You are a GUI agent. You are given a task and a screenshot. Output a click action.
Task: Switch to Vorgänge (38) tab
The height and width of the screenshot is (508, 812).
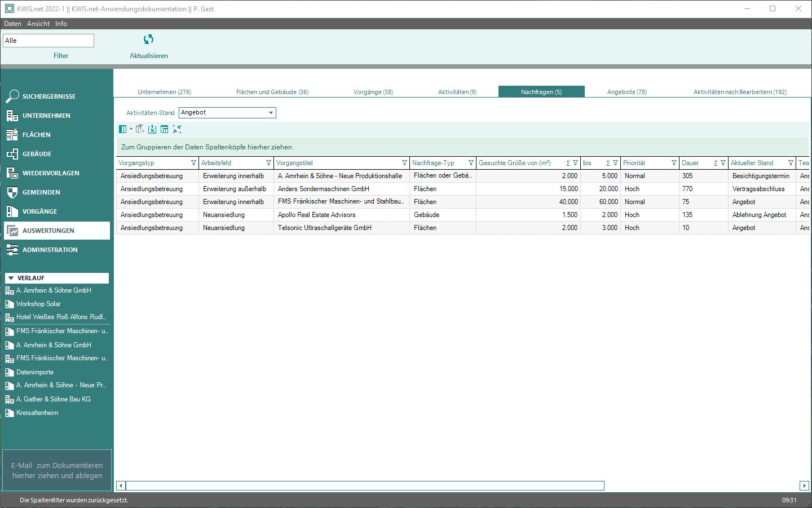tap(373, 92)
